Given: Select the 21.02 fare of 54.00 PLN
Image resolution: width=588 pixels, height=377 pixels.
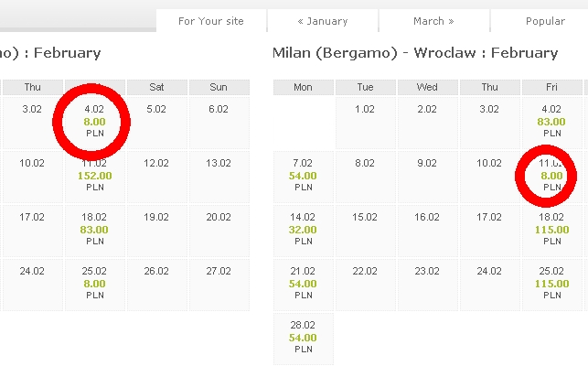Looking at the screenshot, I should [x=303, y=284].
